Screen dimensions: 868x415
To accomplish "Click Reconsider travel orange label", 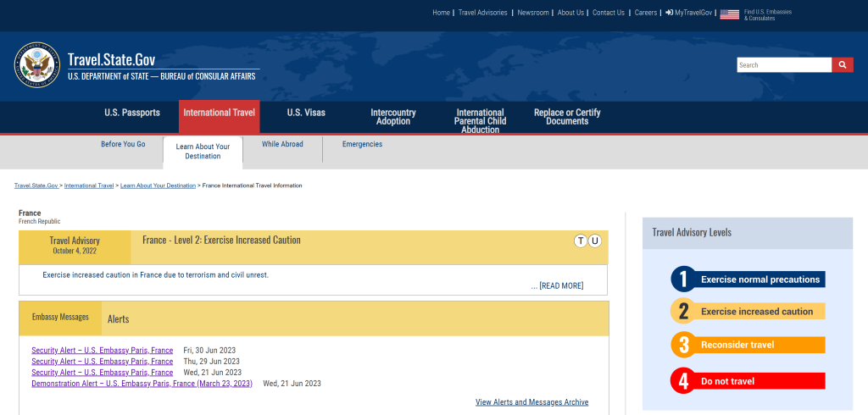I will click(x=760, y=345).
